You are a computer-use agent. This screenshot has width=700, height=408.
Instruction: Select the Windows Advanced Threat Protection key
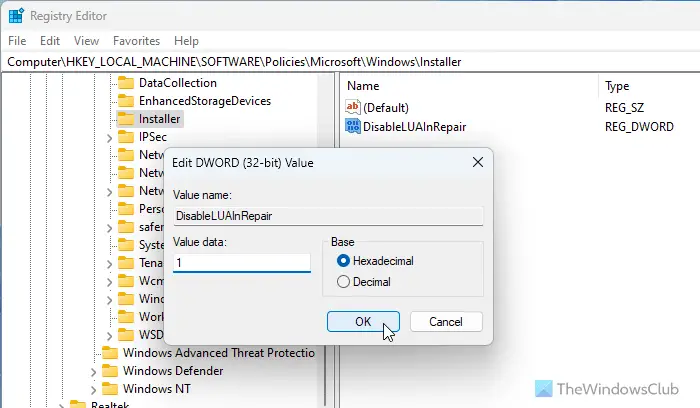219,353
